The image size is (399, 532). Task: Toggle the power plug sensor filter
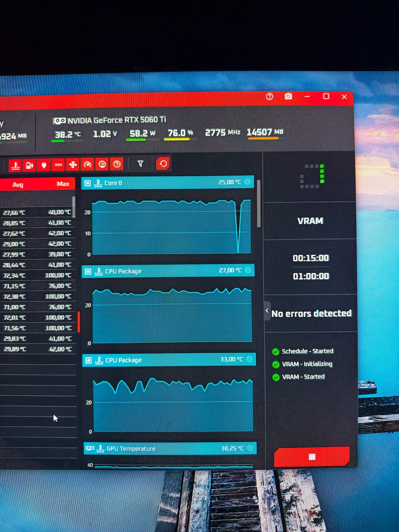pos(44,165)
